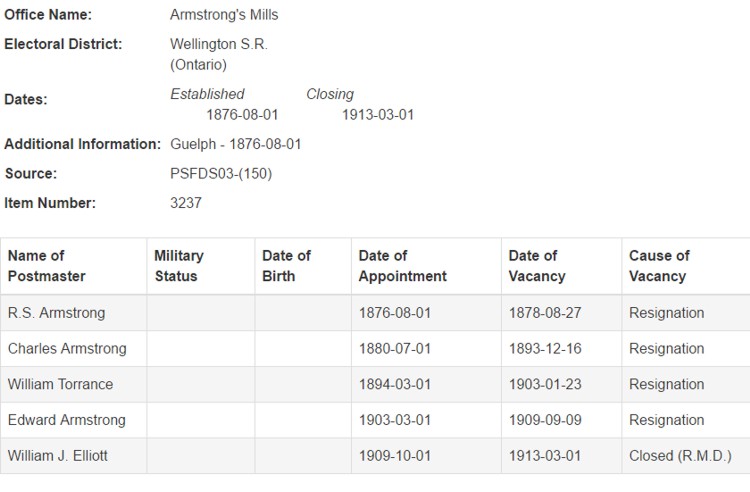
Task: Click the Date of Appointment column header
Action: [x=402, y=266]
